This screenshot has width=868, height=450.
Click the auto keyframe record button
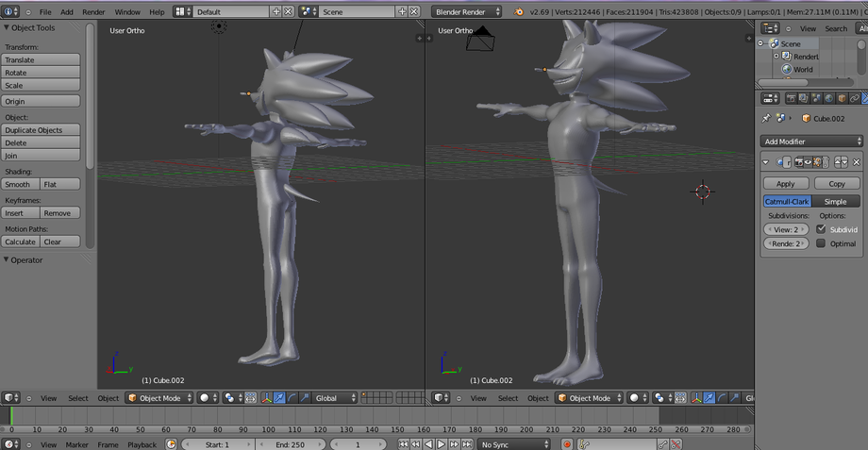coord(568,444)
